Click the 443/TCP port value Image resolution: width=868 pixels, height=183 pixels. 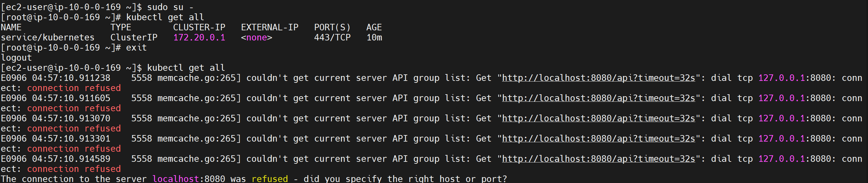click(332, 38)
